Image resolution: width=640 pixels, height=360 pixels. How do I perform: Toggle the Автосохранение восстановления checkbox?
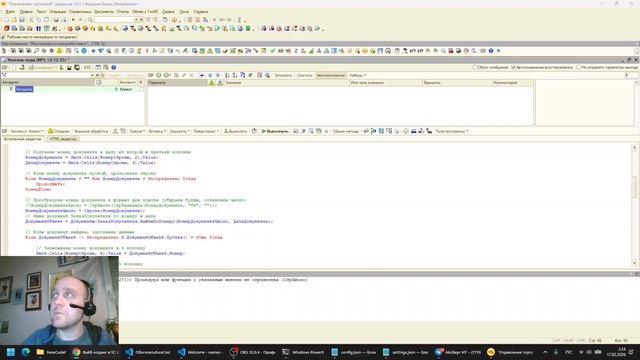coord(513,67)
